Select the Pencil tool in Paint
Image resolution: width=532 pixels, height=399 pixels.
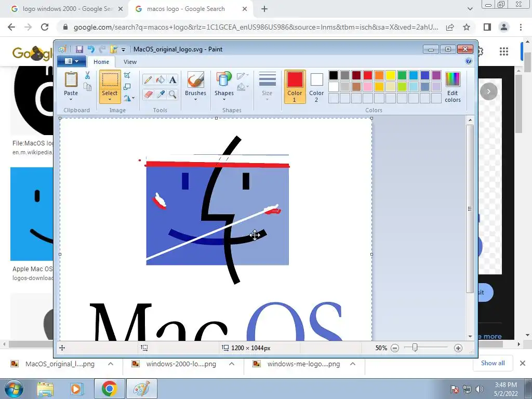pyautogui.click(x=148, y=79)
